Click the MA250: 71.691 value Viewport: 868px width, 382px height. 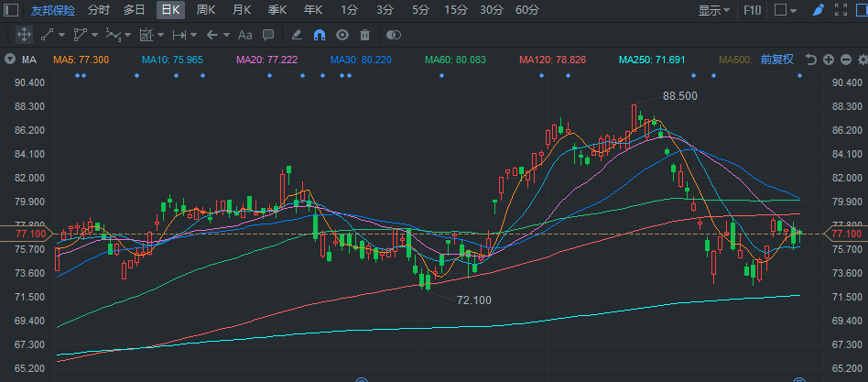point(652,60)
